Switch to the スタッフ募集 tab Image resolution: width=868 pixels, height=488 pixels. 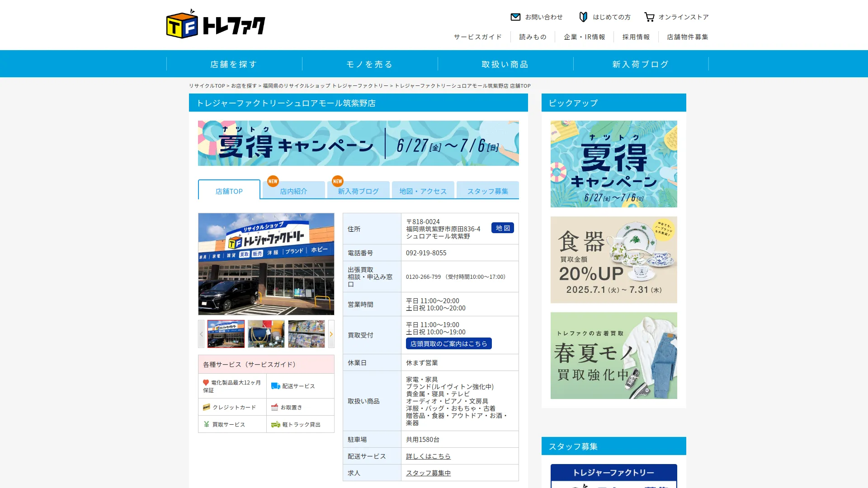click(488, 191)
